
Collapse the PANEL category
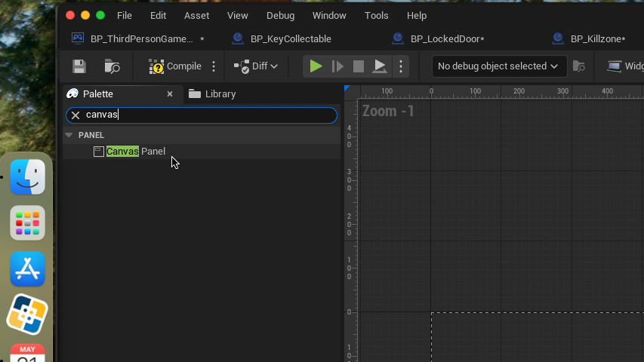pos(69,135)
